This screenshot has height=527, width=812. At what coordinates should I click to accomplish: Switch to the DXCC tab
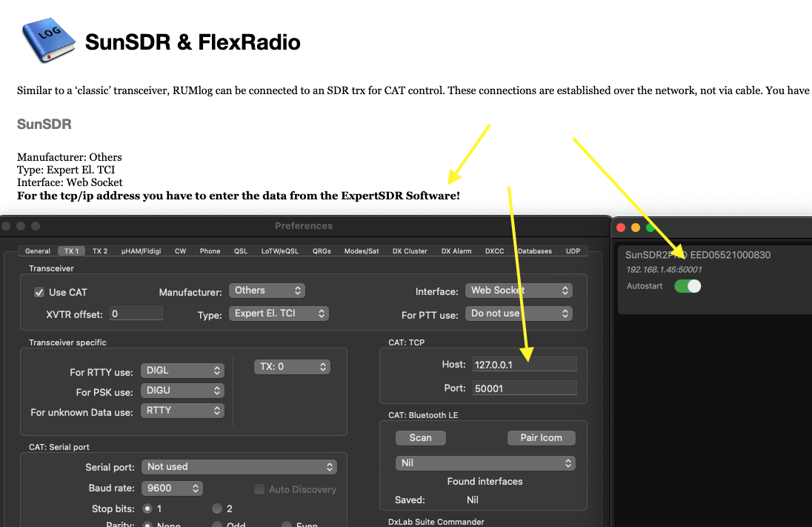(x=495, y=251)
